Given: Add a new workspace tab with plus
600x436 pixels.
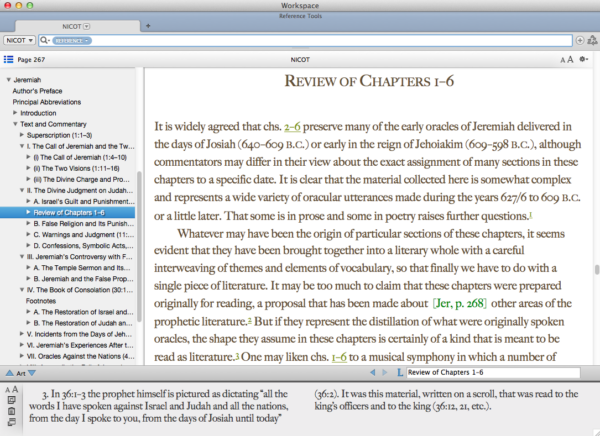Looking at the screenshot, I should pyautogui.click(x=149, y=24).
